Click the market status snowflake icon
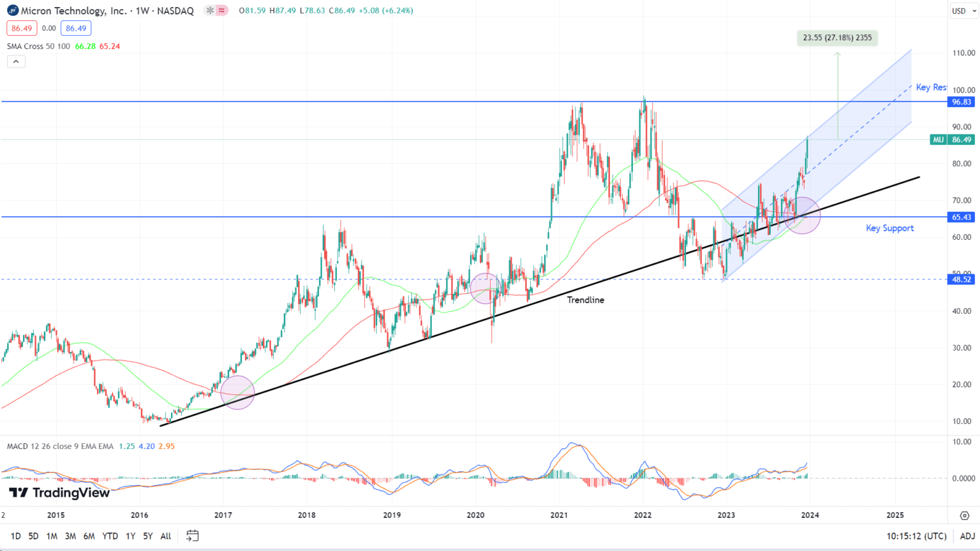 (x=210, y=11)
